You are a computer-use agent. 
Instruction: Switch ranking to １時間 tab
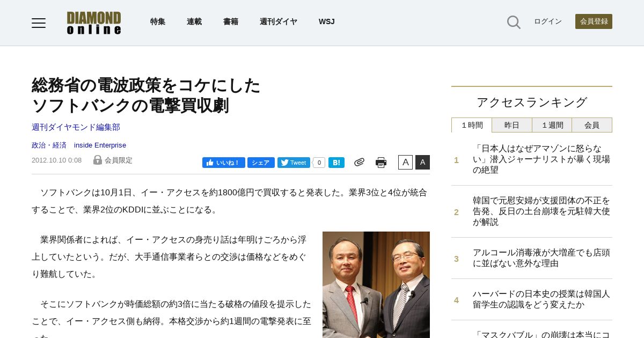pyautogui.click(x=472, y=125)
